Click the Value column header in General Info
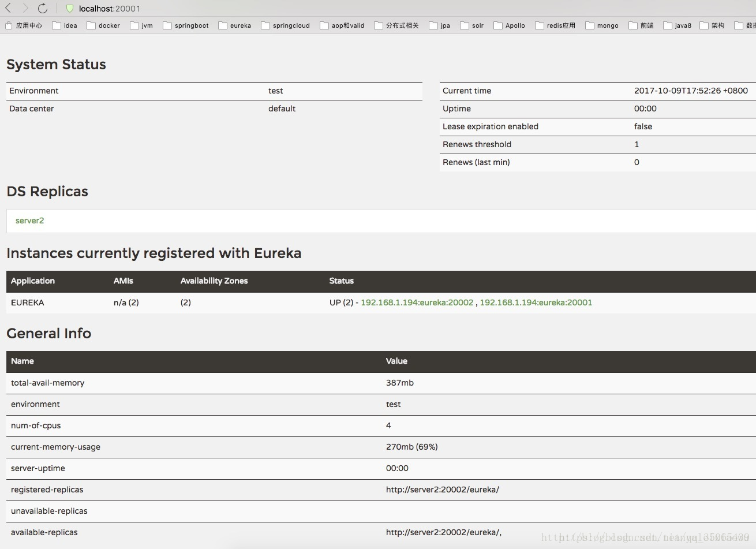 click(396, 361)
